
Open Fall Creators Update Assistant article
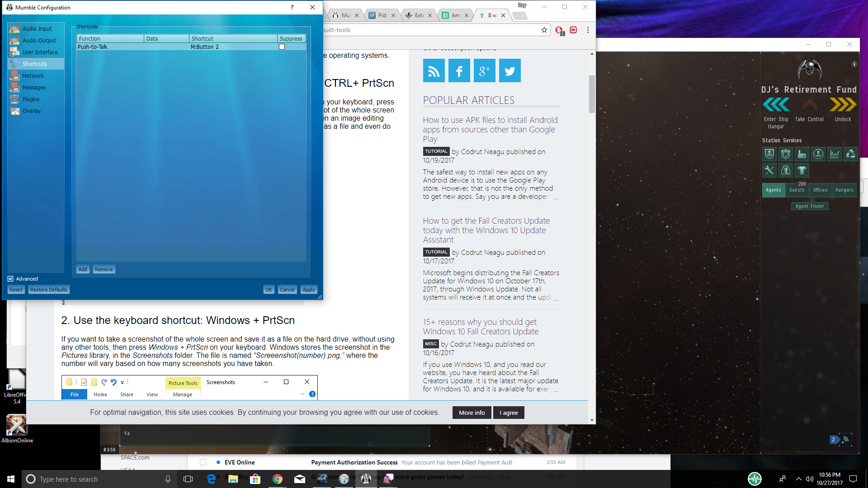tap(486, 230)
